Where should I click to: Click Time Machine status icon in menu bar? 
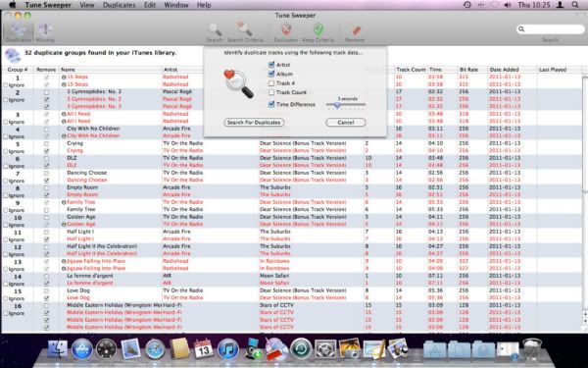467,5
